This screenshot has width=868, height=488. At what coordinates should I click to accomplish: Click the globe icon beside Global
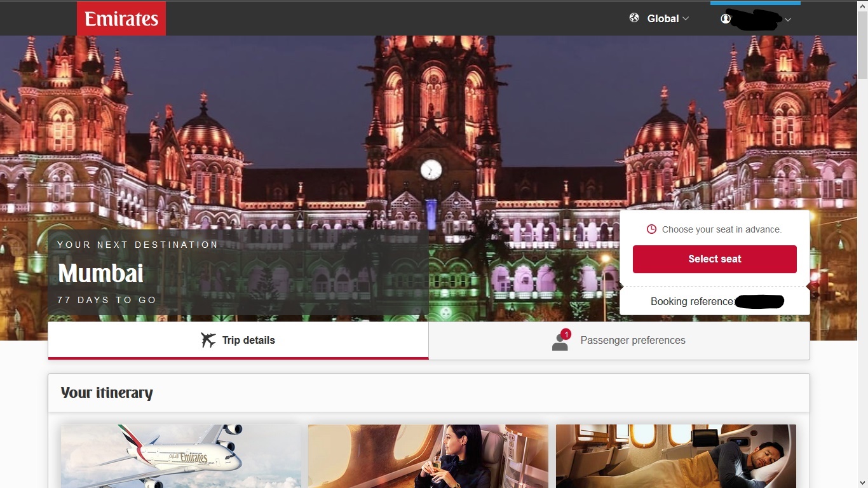tap(634, 18)
